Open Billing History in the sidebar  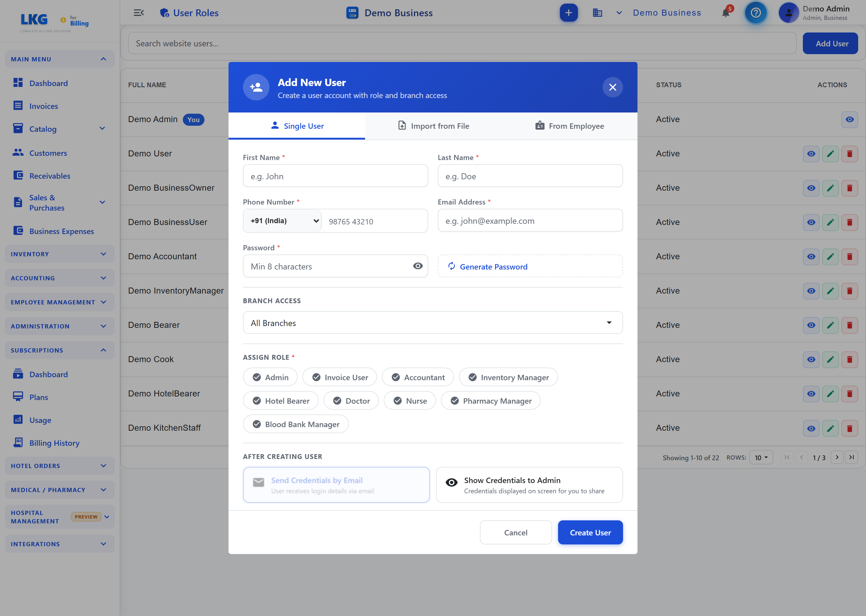(x=54, y=443)
